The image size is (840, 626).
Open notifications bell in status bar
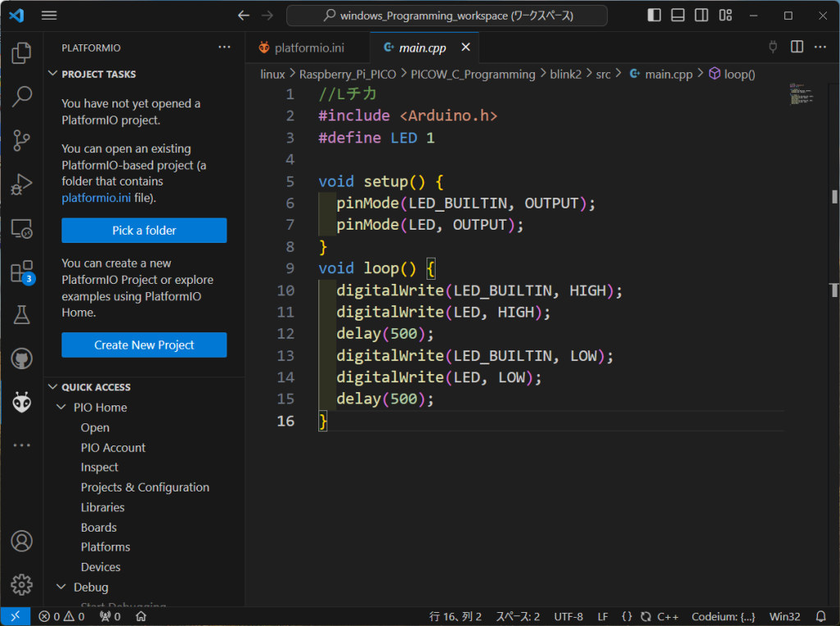(x=820, y=616)
